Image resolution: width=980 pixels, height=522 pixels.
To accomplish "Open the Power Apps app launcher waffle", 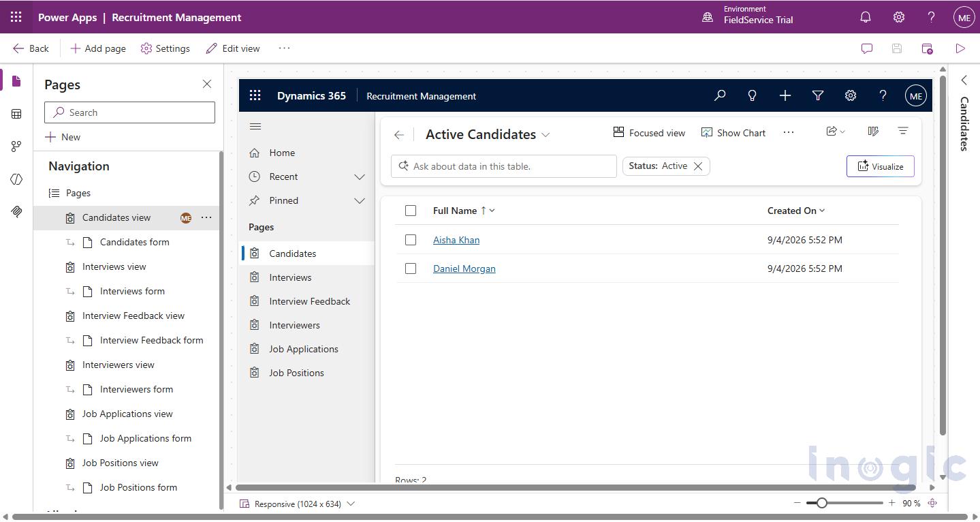I will [x=16, y=17].
